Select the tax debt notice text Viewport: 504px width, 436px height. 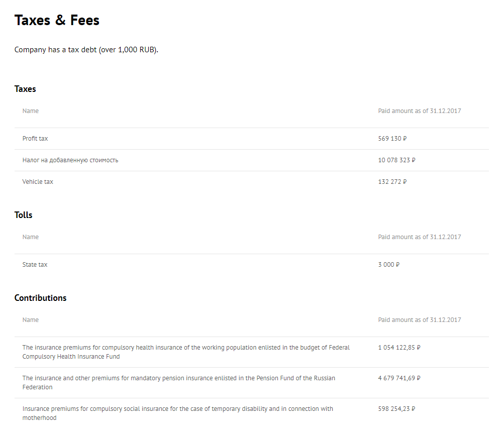coord(86,50)
